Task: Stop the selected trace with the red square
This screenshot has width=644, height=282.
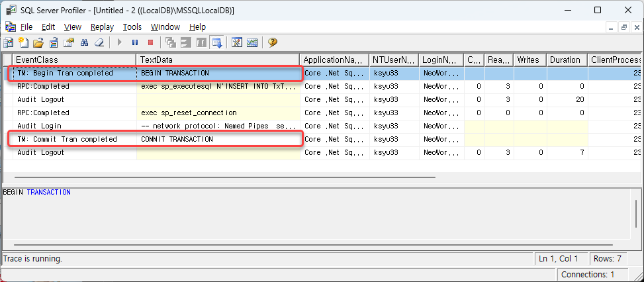Action: (x=150, y=42)
